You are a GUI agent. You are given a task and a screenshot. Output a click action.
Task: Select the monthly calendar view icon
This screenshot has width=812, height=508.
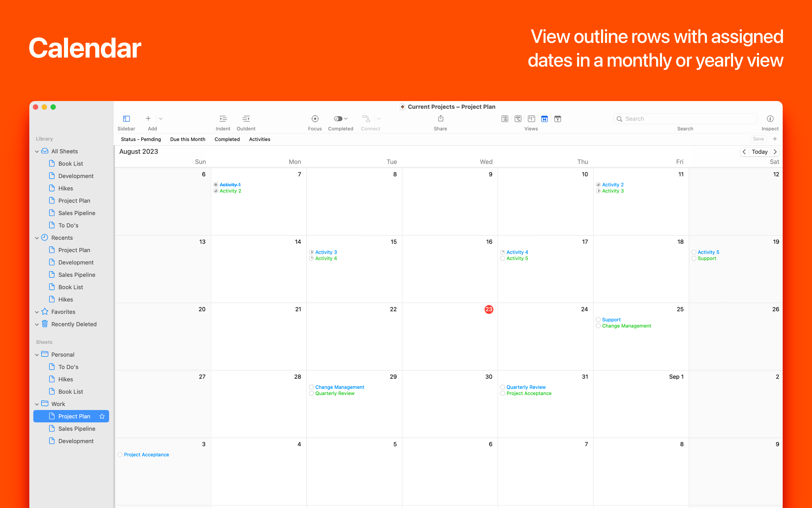544,119
